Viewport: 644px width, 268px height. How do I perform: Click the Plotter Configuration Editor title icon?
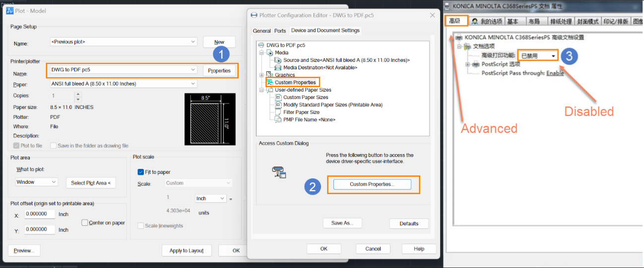(x=254, y=15)
